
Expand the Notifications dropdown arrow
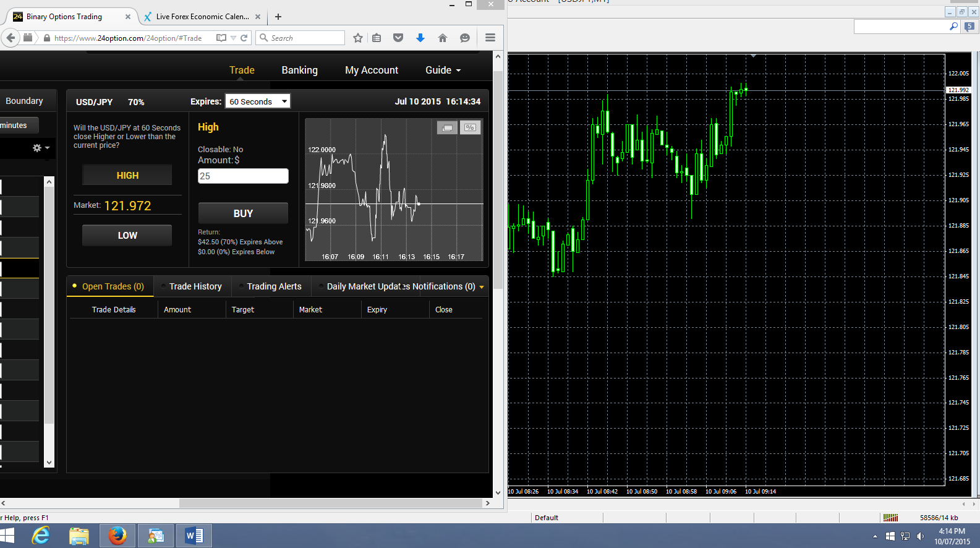482,287
